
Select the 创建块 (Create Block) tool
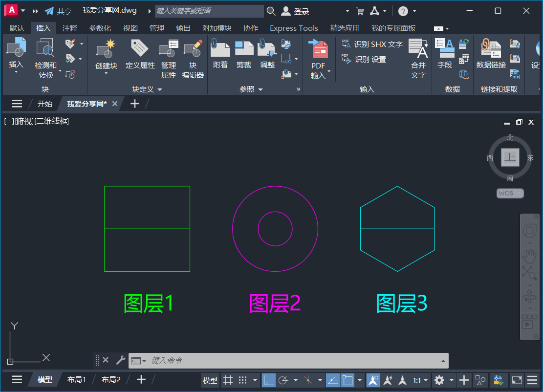click(x=106, y=54)
